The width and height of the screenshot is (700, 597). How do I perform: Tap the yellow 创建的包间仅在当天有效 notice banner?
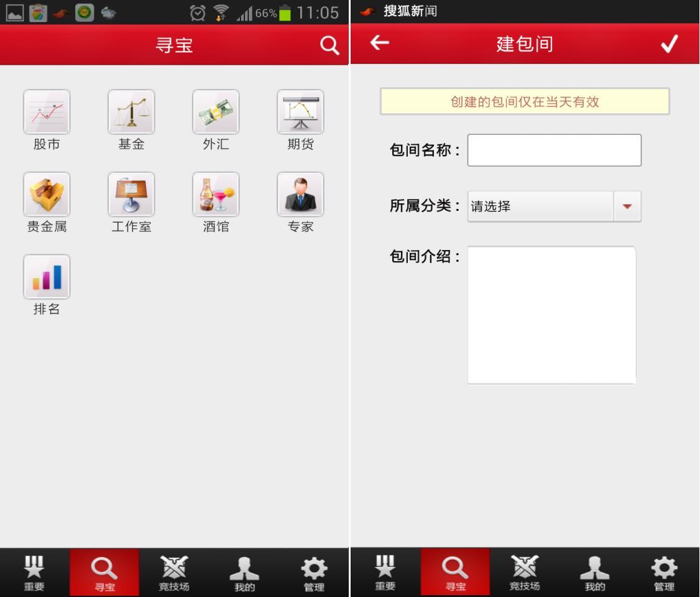pyautogui.click(x=525, y=101)
